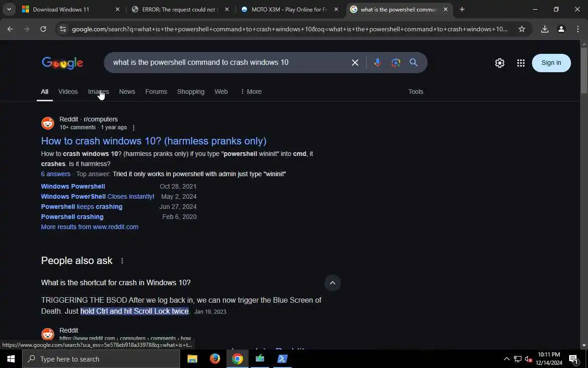Close the MOTO X3M tab
Image resolution: width=588 pixels, height=368 pixels.
[x=336, y=9]
